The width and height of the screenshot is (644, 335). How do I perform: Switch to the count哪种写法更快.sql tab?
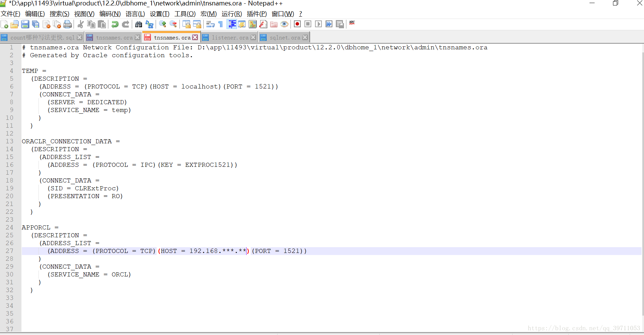(x=42, y=37)
